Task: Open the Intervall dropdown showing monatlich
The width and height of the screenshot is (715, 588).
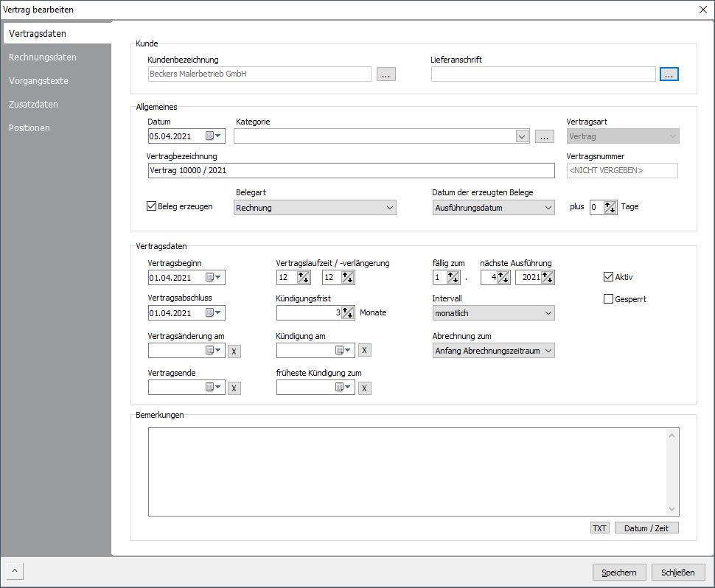Action: click(548, 313)
